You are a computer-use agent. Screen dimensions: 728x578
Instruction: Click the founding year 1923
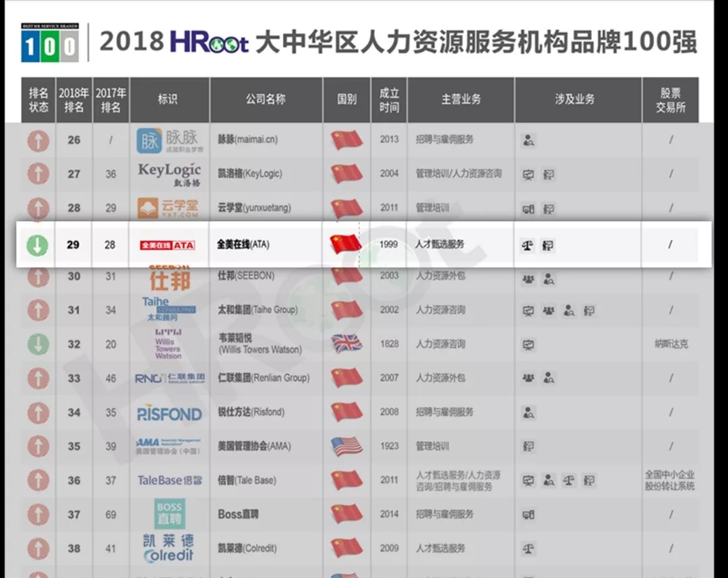click(x=389, y=446)
